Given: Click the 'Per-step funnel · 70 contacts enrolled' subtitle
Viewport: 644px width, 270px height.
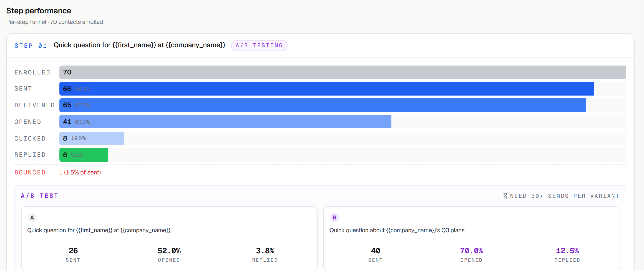Looking at the screenshot, I should pyautogui.click(x=54, y=22).
